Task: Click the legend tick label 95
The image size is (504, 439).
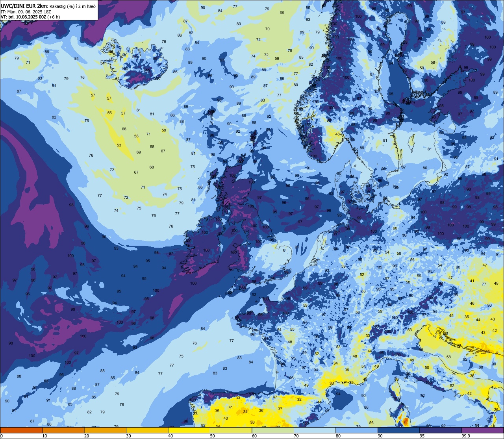Action: pyautogui.click(x=422, y=436)
